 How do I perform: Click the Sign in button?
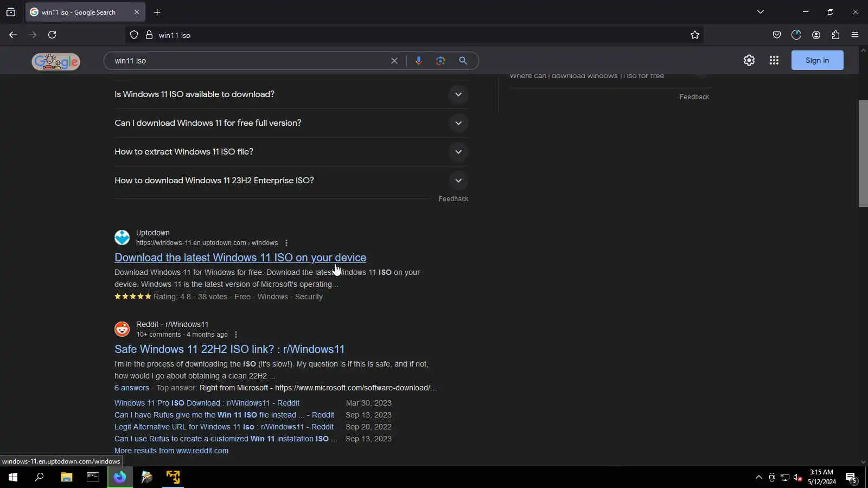[x=817, y=60]
